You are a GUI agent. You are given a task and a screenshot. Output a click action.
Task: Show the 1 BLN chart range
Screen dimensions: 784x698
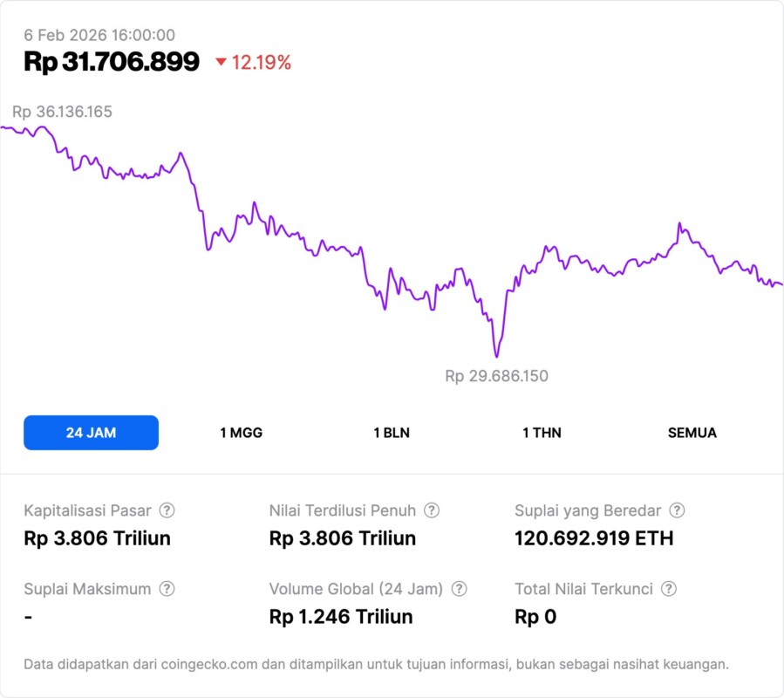pos(392,433)
